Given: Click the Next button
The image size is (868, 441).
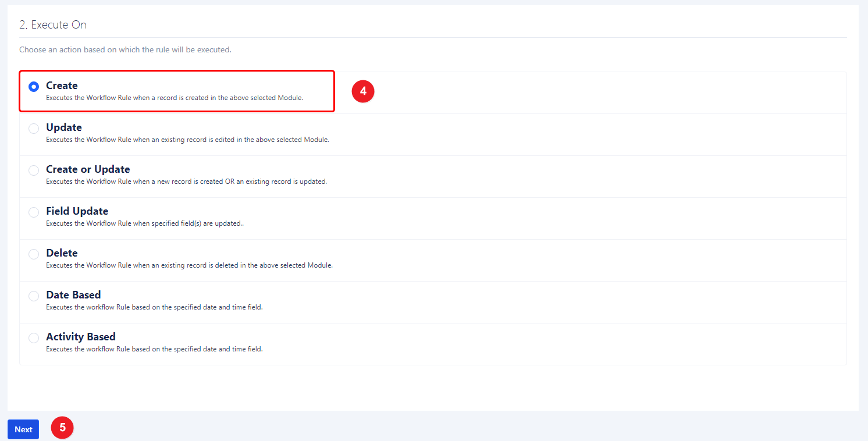Looking at the screenshot, I should (x=23, y=429).
